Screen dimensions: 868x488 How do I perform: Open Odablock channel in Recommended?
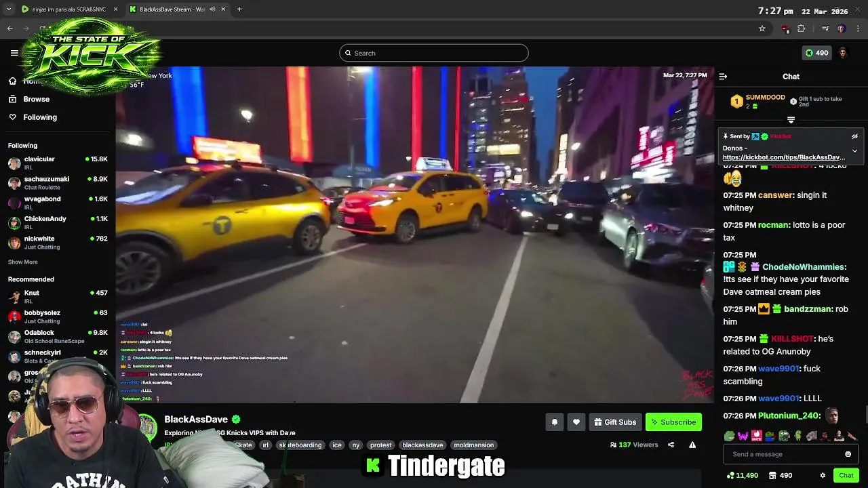pyautogui.click(x=58, y=336)
